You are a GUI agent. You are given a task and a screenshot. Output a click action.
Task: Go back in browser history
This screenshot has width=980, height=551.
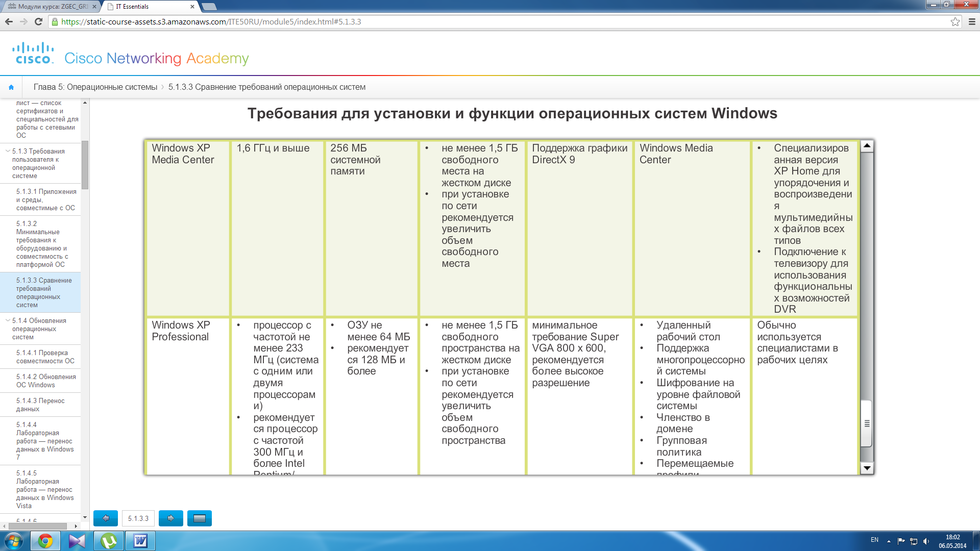tap(9, 21)
